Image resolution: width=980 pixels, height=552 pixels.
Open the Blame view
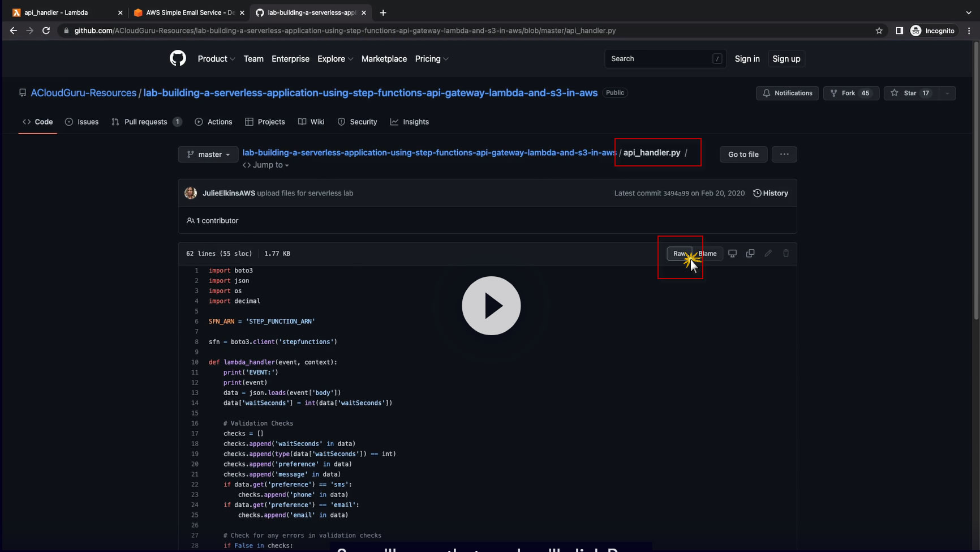(708, 254)
